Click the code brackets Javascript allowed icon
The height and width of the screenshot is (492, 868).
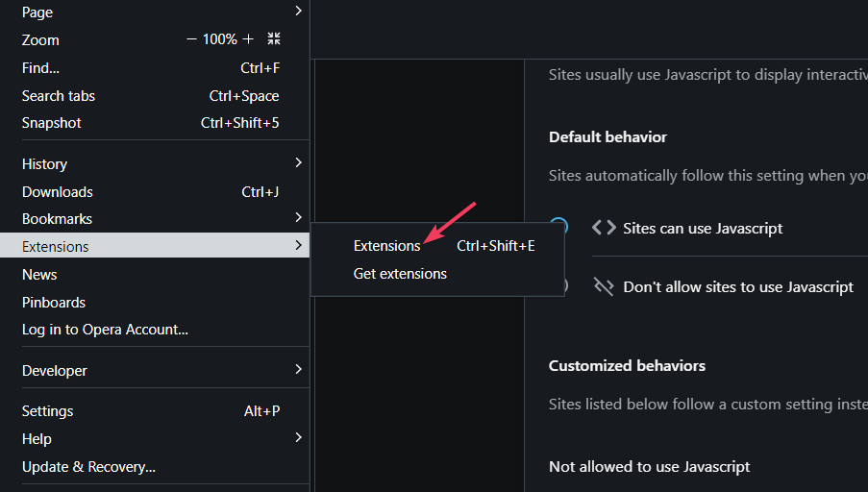(604, 228)
